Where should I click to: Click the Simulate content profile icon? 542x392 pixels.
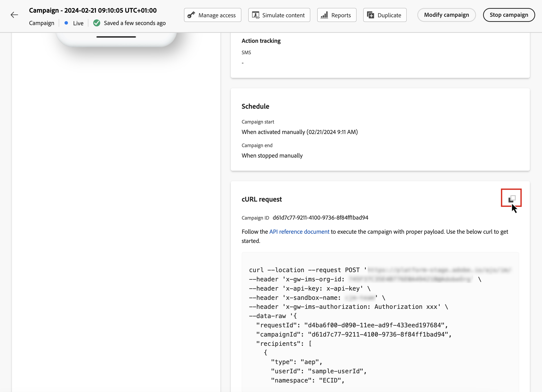(255, 15)
